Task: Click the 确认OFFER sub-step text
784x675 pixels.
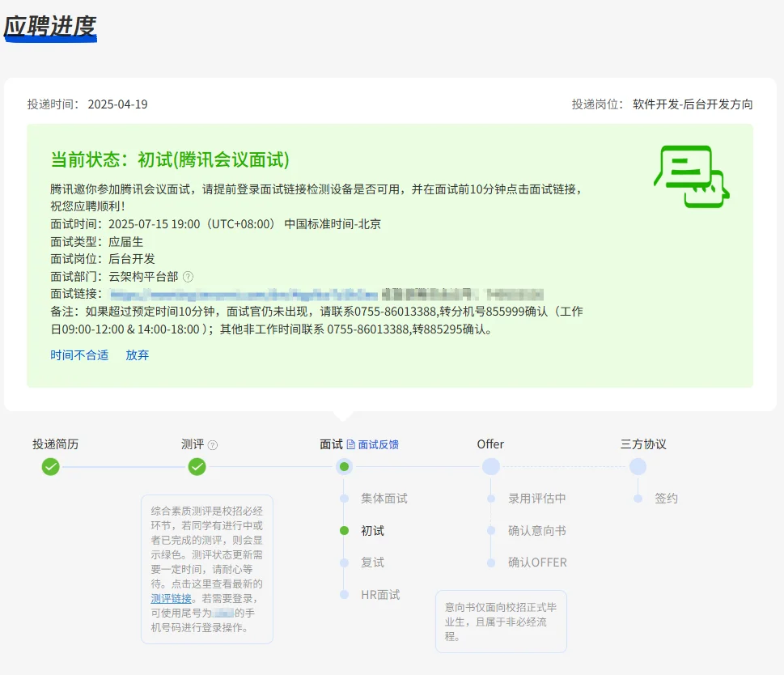Action: [x=537, y=562]
